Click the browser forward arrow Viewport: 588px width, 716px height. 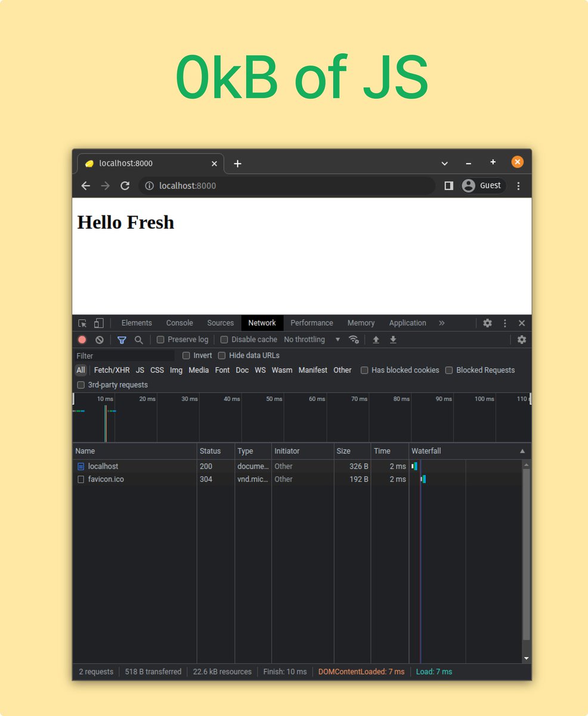tap(106, 186)
